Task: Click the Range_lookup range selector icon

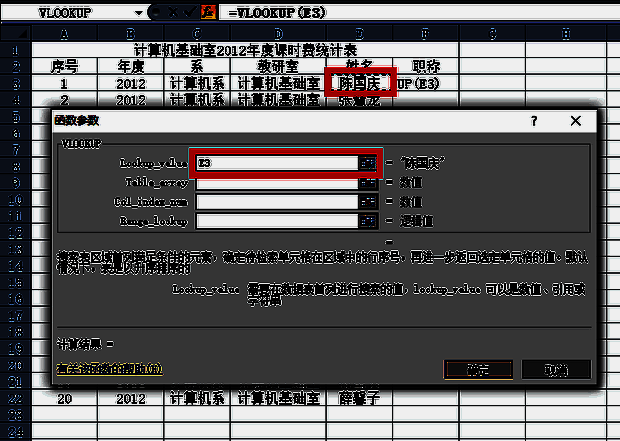Action: (x=369, y=220)
